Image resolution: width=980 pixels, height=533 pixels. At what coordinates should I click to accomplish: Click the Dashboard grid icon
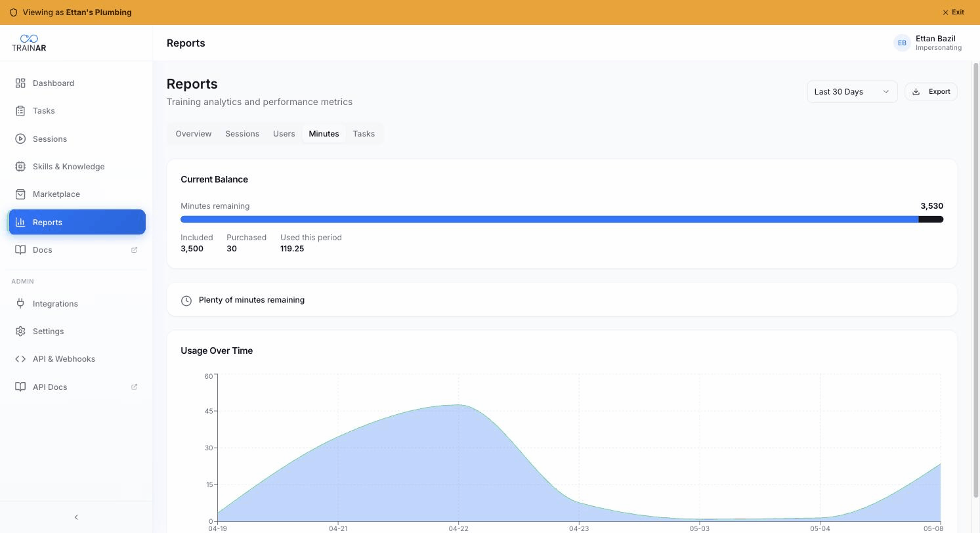click(20, 83)
